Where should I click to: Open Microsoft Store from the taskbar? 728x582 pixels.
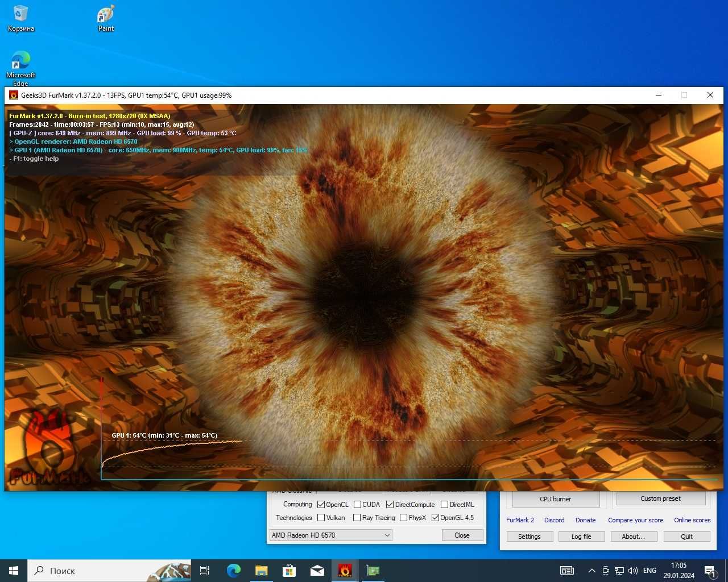click(x=289, y=571)
